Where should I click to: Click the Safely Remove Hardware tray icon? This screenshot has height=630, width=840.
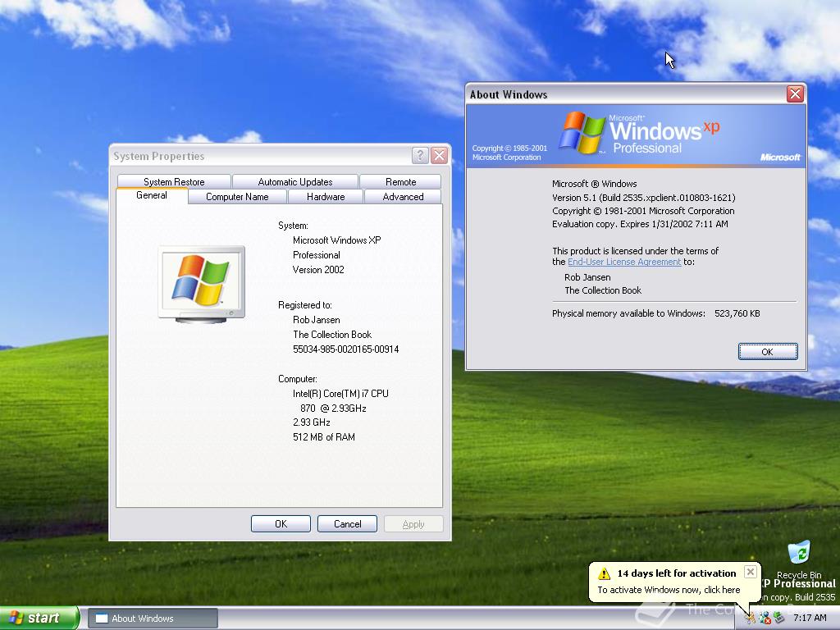(x=778, y=619)
